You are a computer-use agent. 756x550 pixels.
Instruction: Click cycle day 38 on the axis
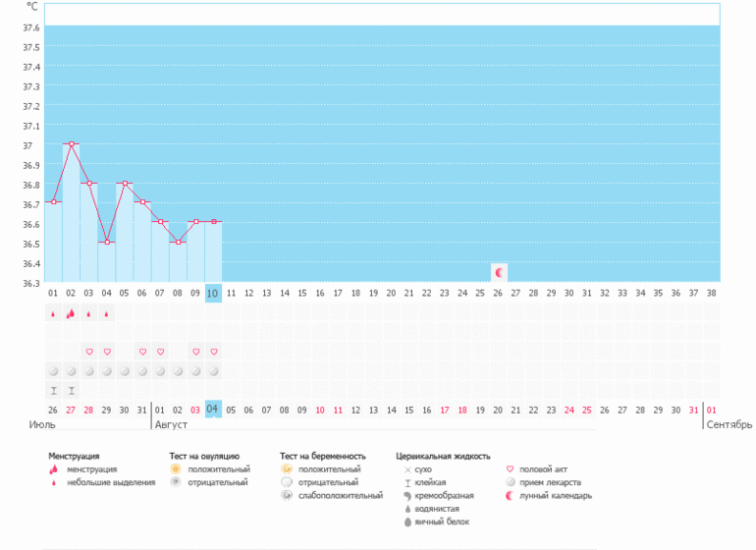coord(711,293)
